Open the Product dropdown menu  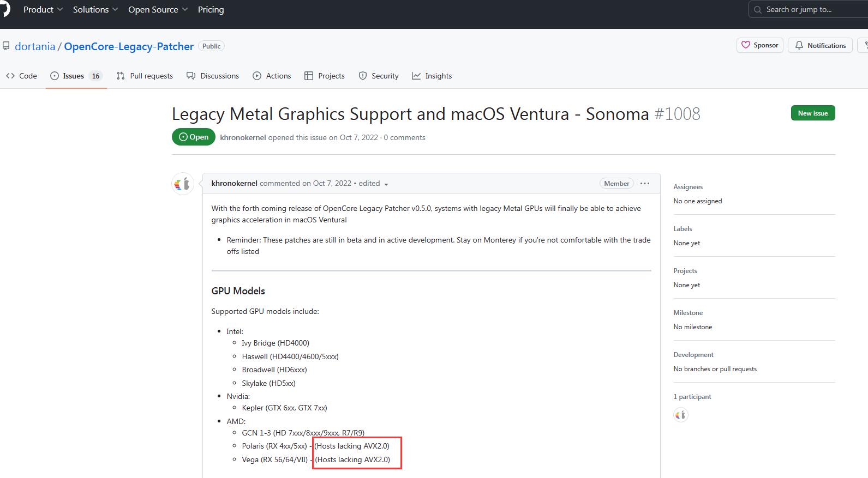click(43, 10)
